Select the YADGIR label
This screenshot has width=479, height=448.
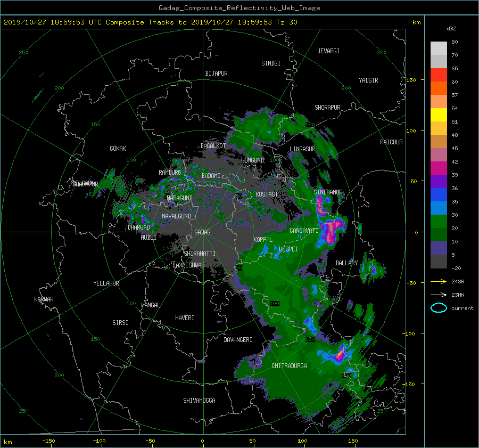coord(368,80)
